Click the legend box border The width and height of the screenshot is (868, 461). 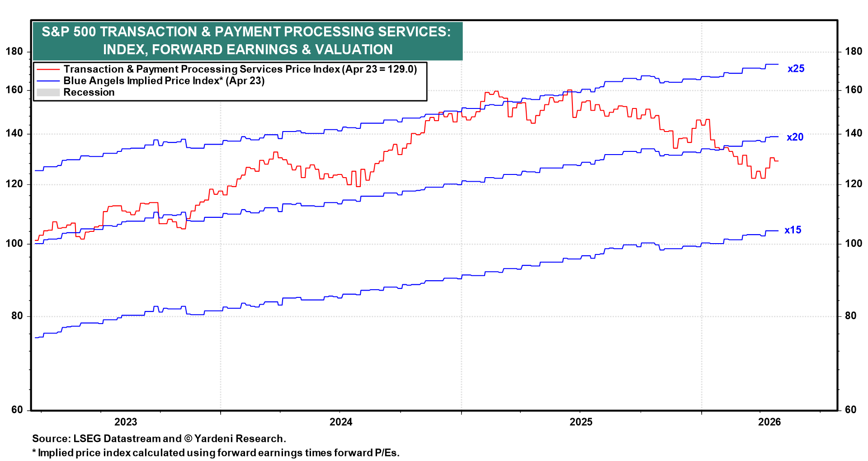426,80
